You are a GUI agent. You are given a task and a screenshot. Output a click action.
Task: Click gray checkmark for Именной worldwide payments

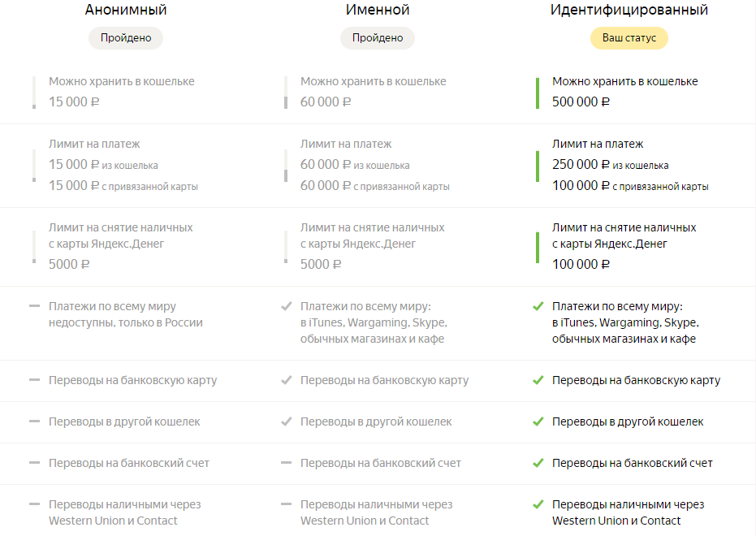(287, 306)
